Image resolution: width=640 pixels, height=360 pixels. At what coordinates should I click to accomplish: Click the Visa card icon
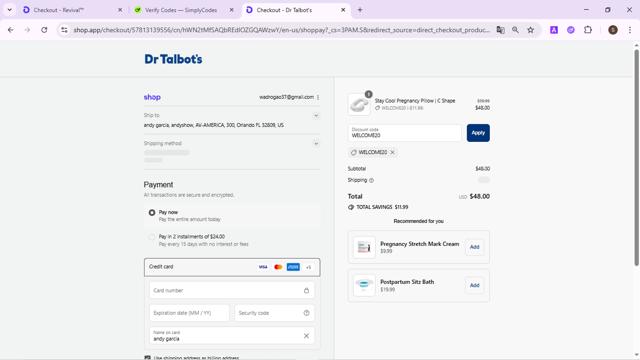263,267
